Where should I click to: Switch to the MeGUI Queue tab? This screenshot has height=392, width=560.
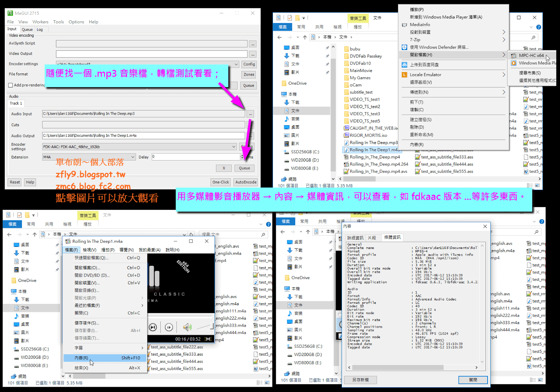tap(27, 30)
